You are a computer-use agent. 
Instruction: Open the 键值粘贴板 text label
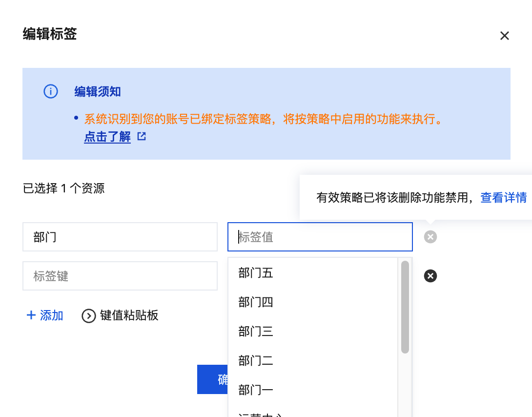pyautogui.click(x=129, y=315)
